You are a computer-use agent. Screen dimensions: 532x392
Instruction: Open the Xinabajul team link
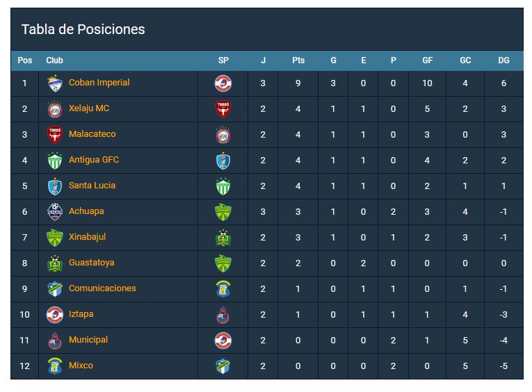87,237
